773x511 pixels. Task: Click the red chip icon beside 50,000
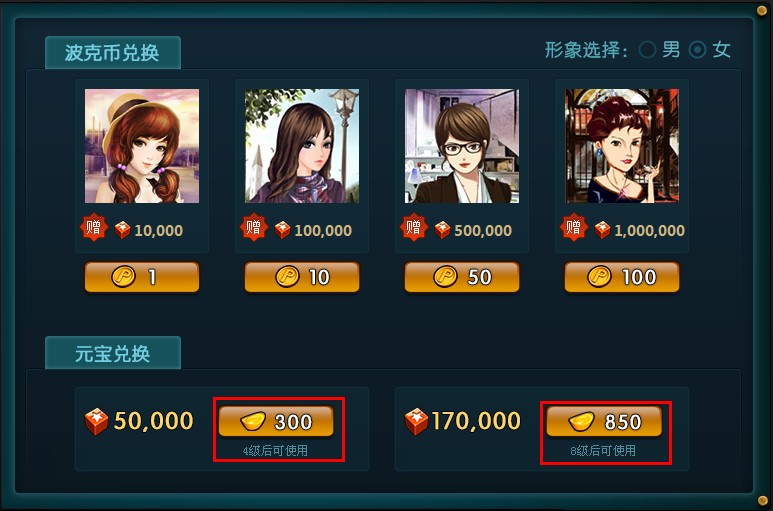(x=96, y=421)
